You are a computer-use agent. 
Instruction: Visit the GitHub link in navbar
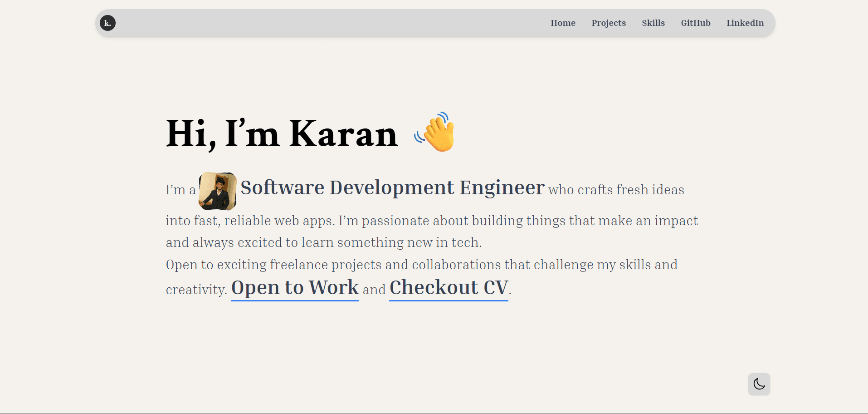[695, 23]
